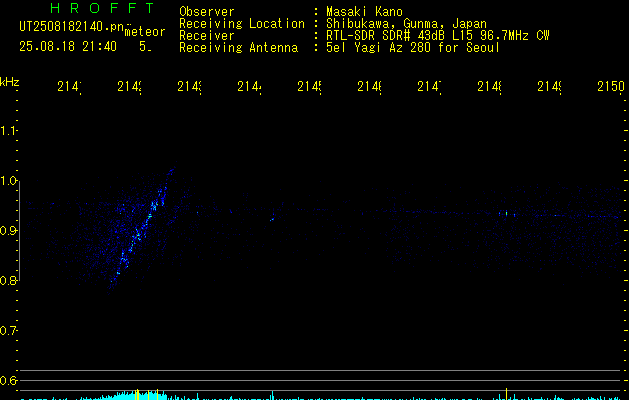Click the bright green spot near 2148
629x400 pixels.
(x=506, y=214)
